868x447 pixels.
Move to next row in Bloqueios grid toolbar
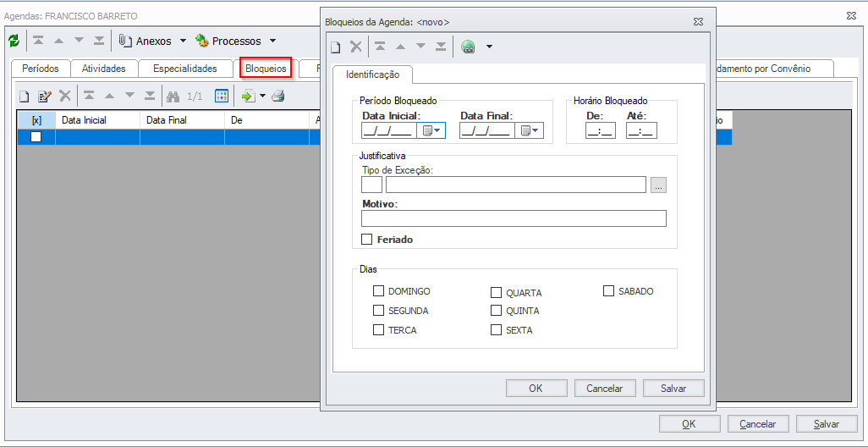click(129, 96)
